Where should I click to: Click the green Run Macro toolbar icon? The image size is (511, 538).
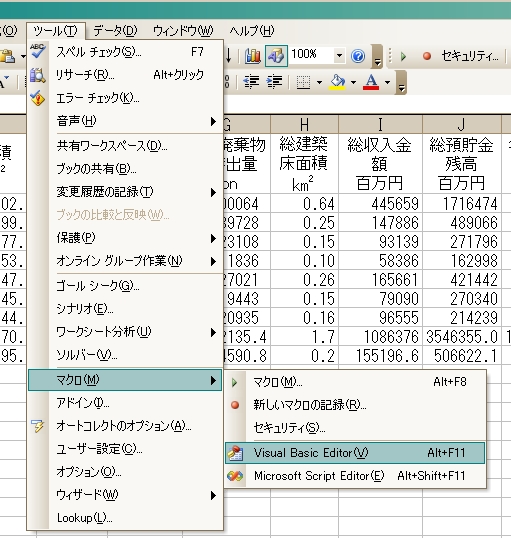coord(404,56)
